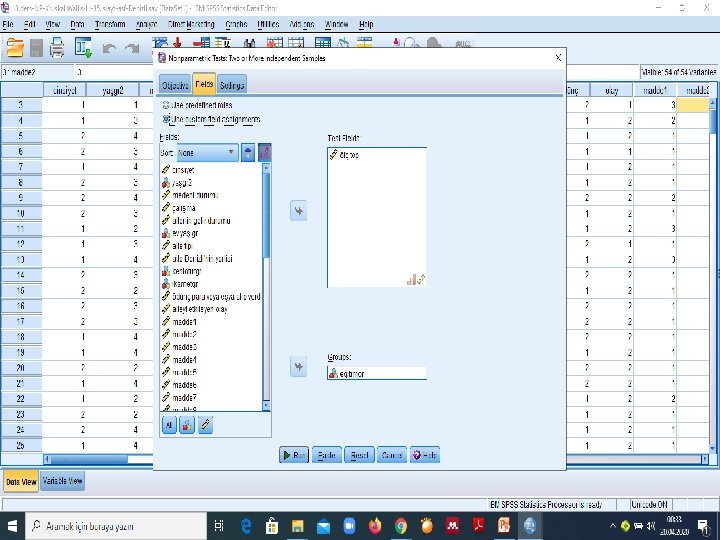Viewport: 720px width, 540px height.
Task: Show only nominal/ordinal fields filter button
Action: click(187, 425)
